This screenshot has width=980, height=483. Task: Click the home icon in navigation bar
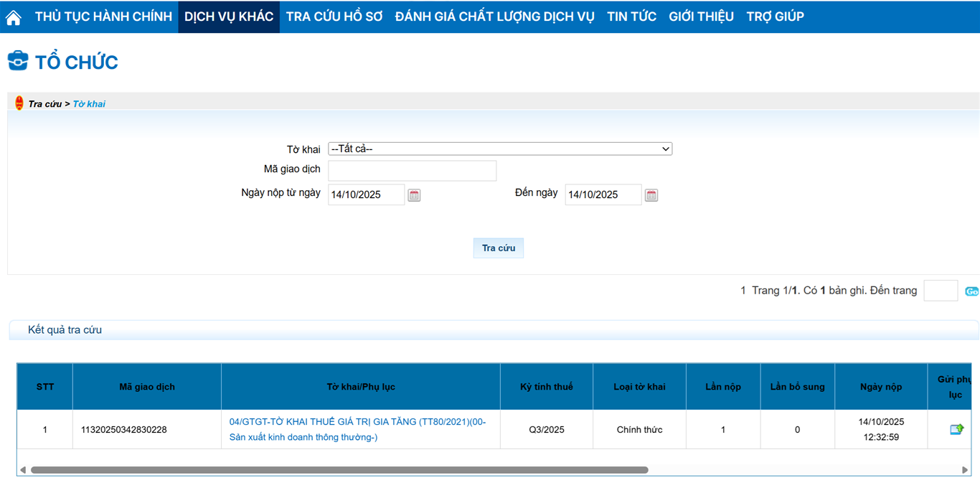click(14, 18)
